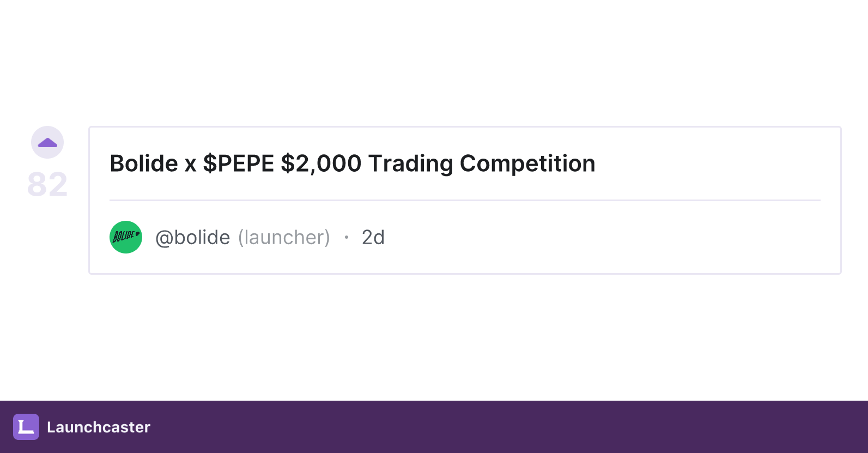Click the letter x in the title
868x453 pixels.
[190, 165]
